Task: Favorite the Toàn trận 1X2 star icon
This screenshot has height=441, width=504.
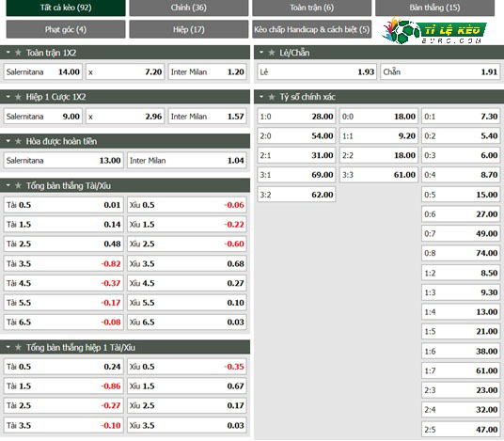Action: point(18,53)
